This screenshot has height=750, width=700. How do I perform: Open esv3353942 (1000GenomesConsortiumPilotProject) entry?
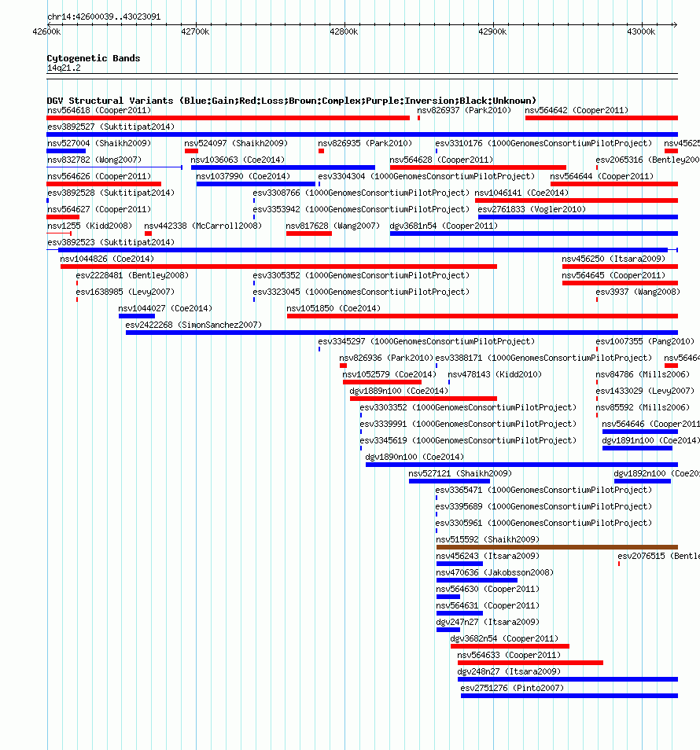point(361,209)
